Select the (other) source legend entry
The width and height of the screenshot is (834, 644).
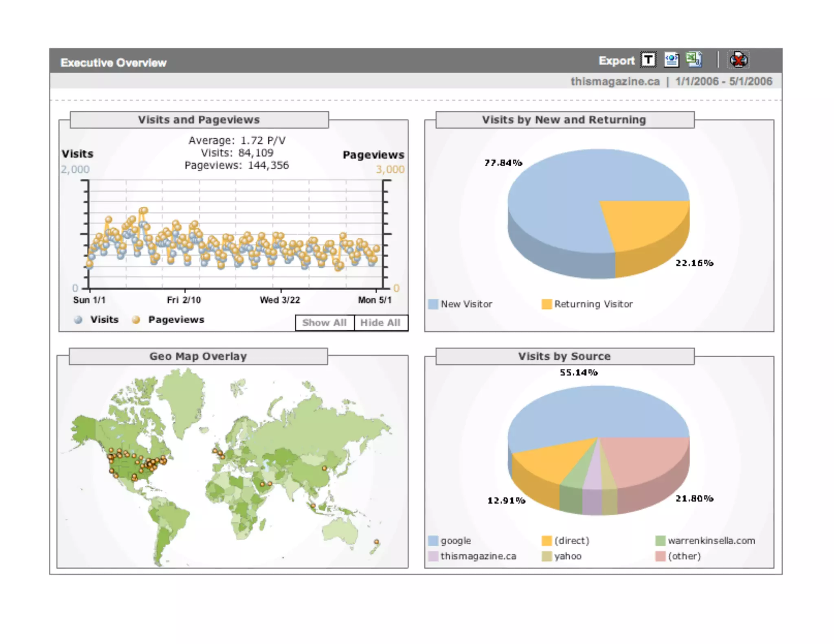point(684,556)
